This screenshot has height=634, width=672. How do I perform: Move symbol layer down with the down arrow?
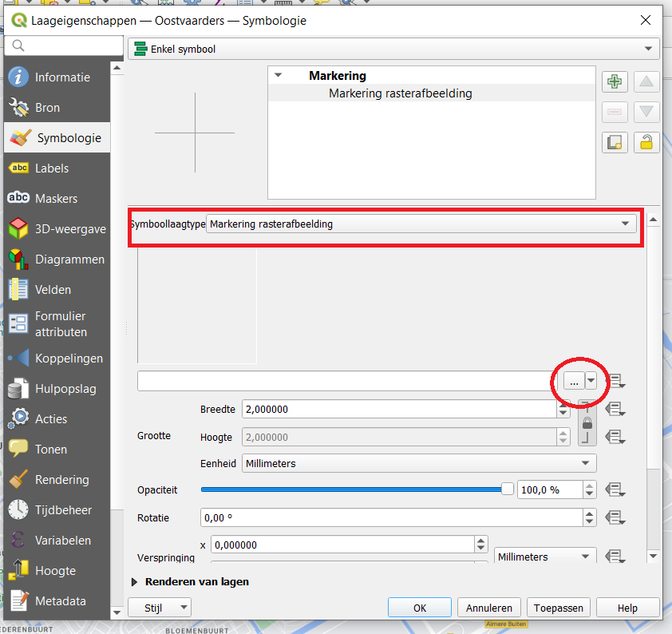click(646, 113)
